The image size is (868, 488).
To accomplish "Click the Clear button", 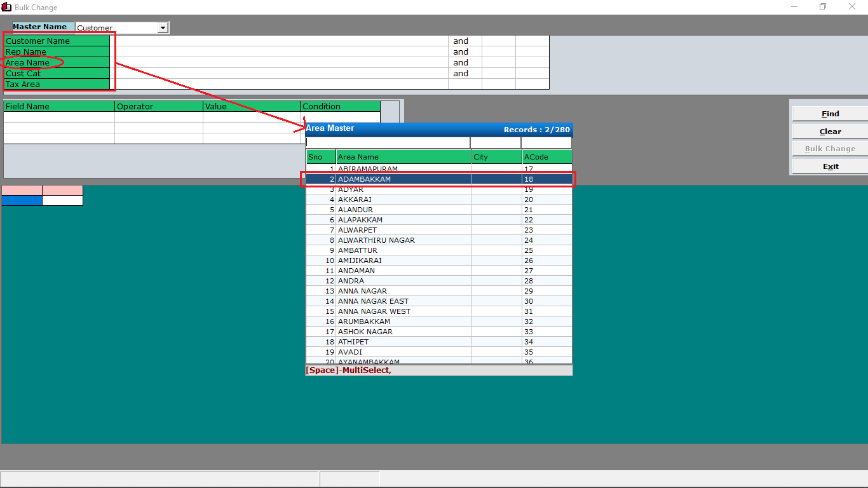I will tap(830, 132).
